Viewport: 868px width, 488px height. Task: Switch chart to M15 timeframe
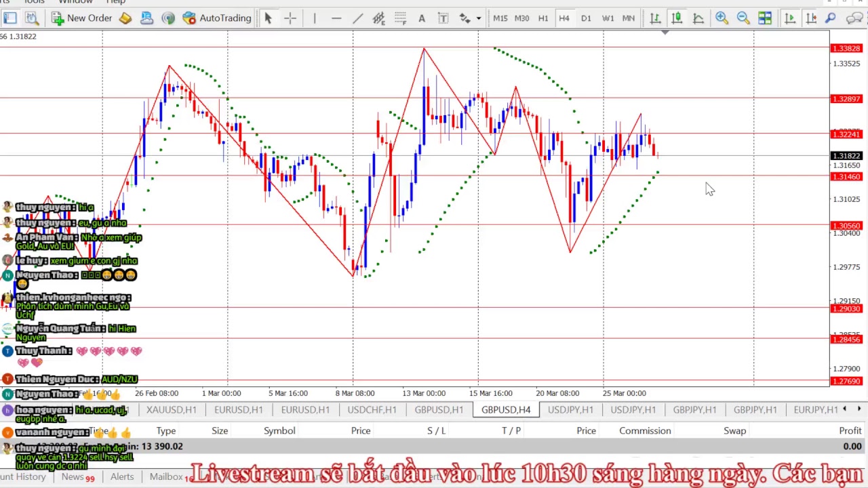pos(500,18)
